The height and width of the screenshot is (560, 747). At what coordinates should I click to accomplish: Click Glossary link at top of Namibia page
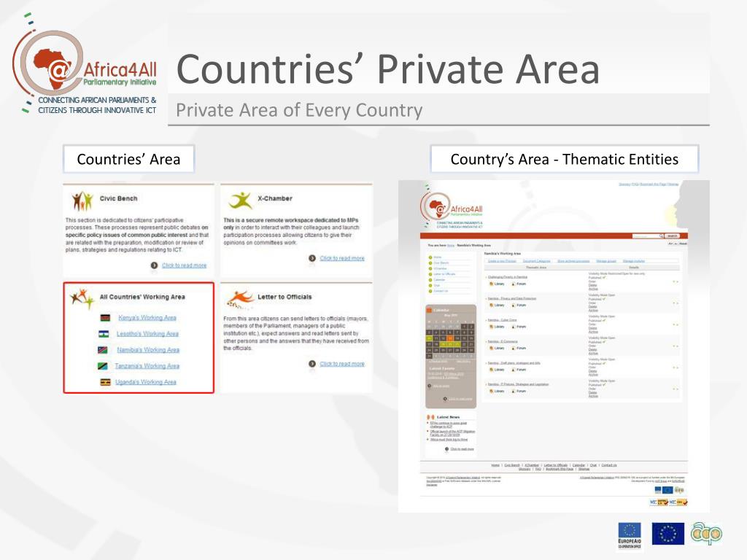[624, 184]
